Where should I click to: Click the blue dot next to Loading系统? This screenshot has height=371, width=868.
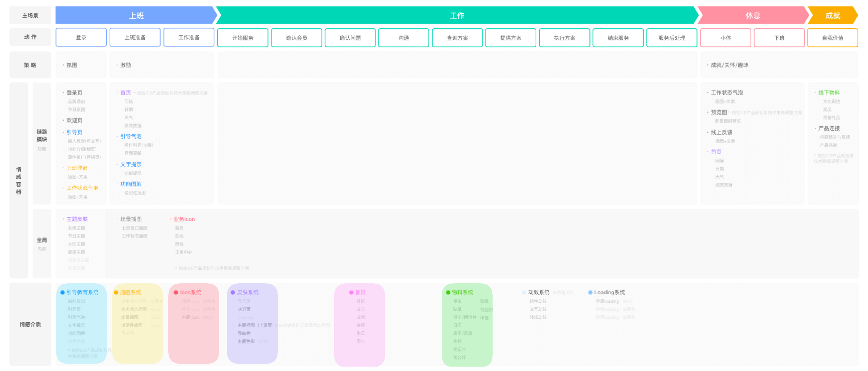(x=590, y=292)
